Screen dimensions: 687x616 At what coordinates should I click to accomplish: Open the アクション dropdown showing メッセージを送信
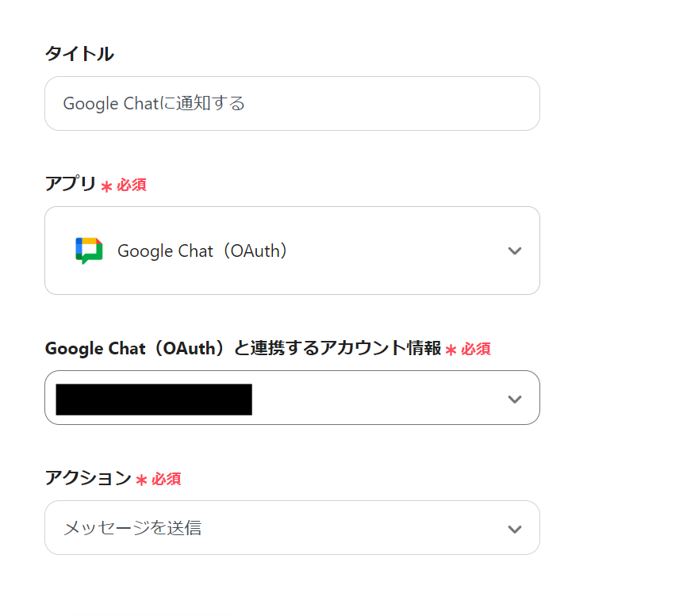pyautogui.click(x=292, y=527)
